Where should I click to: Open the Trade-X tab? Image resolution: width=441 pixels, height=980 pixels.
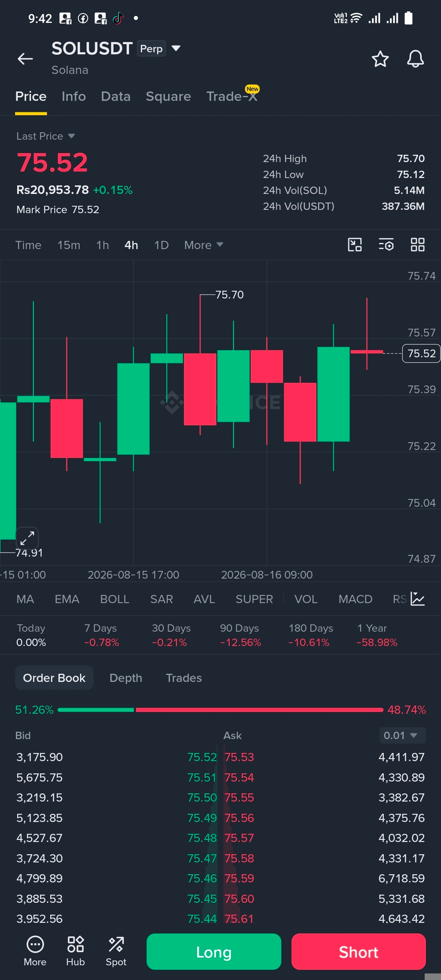[x=232, y=96]
